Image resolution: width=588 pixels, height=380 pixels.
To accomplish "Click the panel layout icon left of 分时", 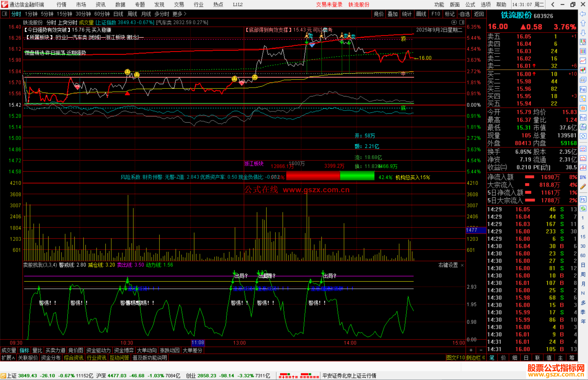I will pyautogui.click(x=4, y=14).
